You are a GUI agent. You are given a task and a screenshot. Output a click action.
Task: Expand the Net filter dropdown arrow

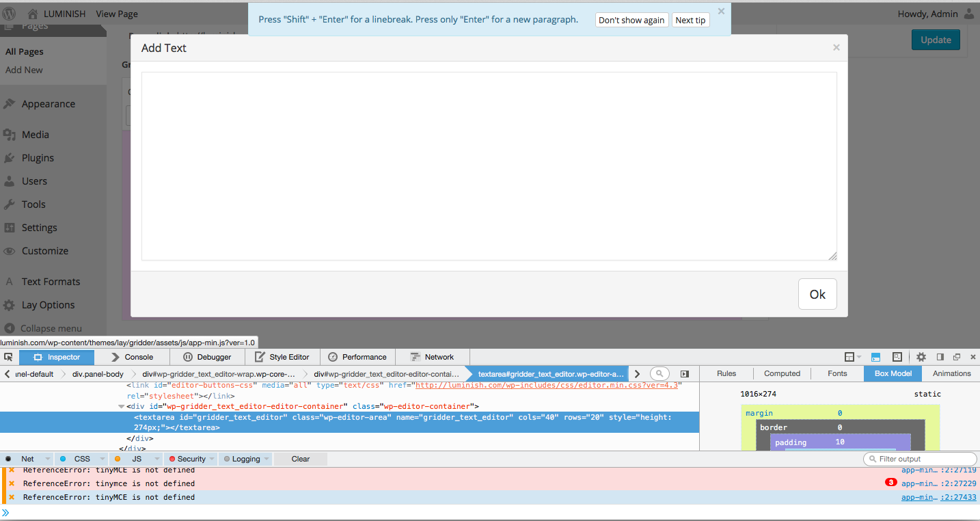coord(49,458)
